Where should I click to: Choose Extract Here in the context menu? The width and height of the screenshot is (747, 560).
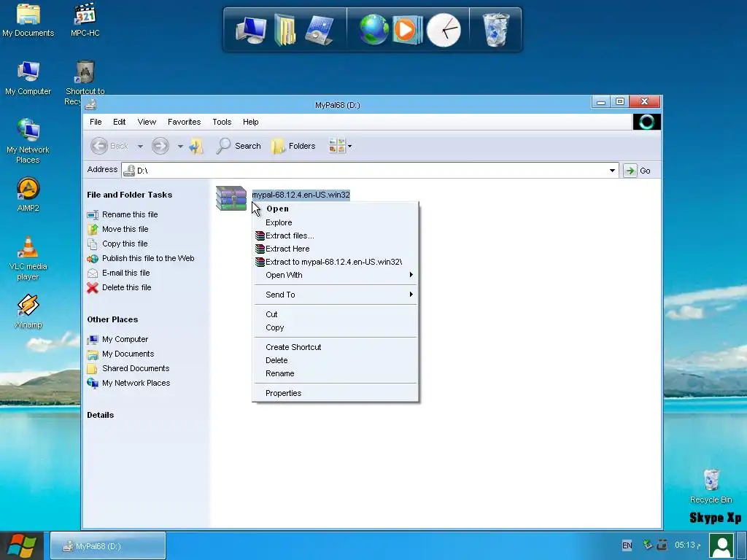336,249
